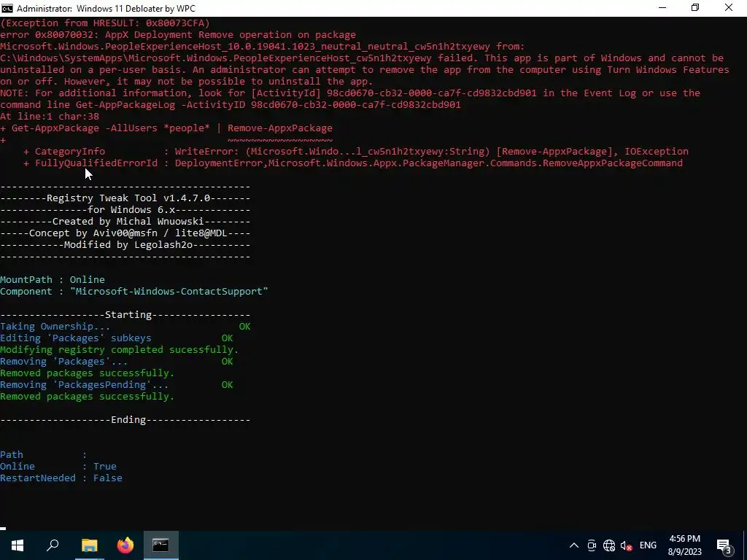Show hidden system tray icons

[574, 545]
